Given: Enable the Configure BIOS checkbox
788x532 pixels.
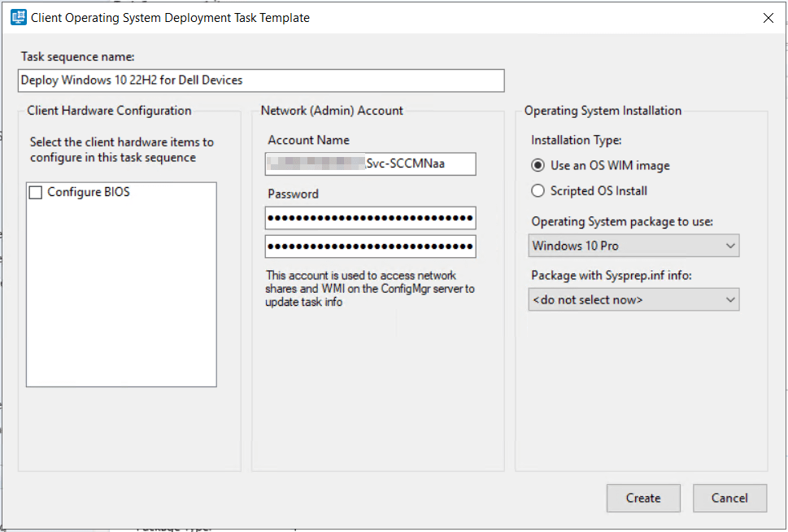Looking at the screenshot, I should pyautogui.click(x=36, y=193).
